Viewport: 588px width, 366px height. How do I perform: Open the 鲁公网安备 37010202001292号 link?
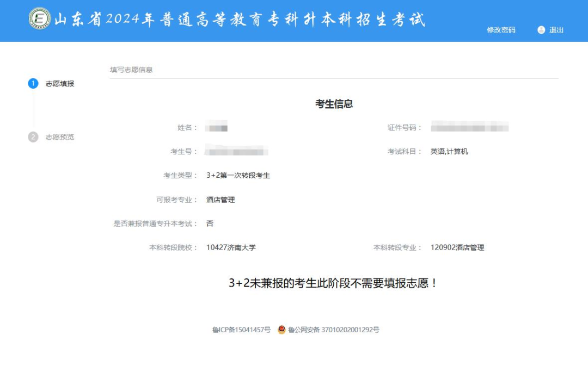(x=333, y=330)
